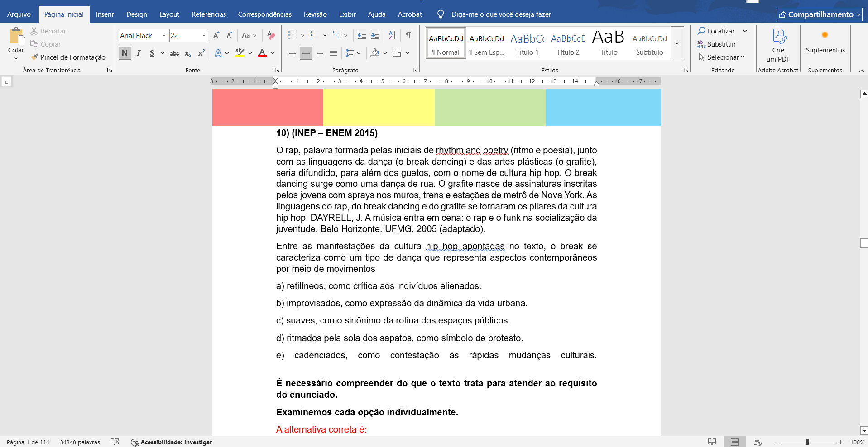Expand font color dropdown arrow
The height and width of the screenshot is (447, 868).
coord(272,53)
